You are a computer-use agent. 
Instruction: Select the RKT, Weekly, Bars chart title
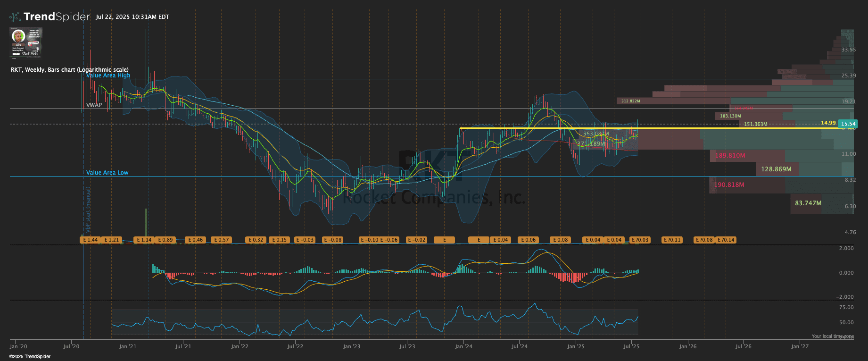pos(70,70)
